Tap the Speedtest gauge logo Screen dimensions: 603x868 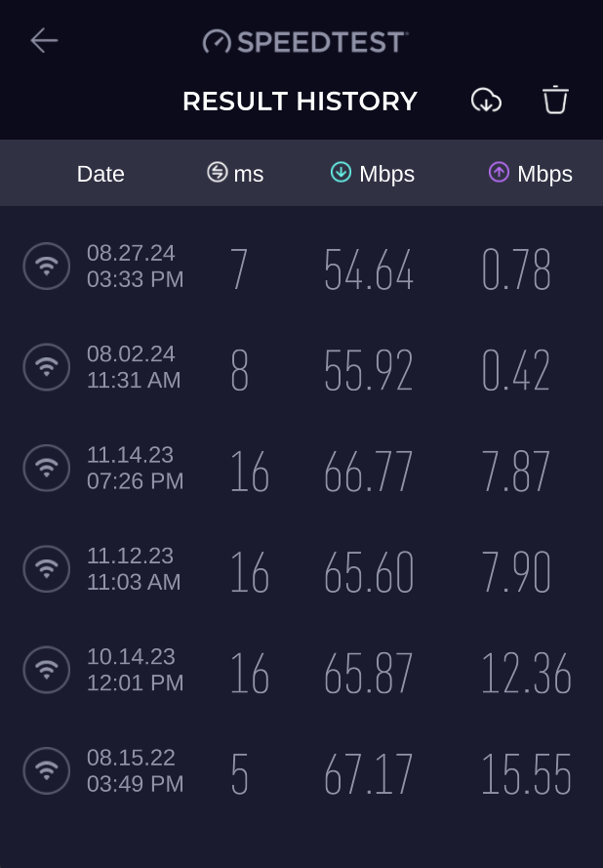tap(216, 41)
